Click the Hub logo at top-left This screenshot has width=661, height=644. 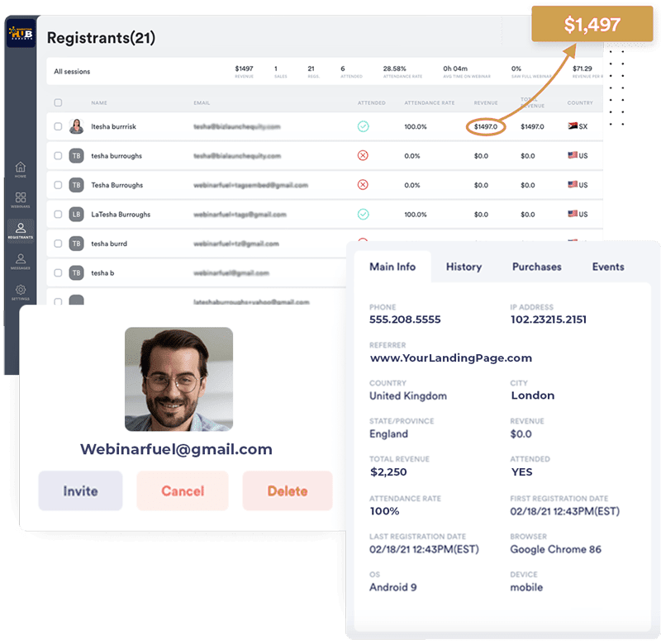[21, 33]
